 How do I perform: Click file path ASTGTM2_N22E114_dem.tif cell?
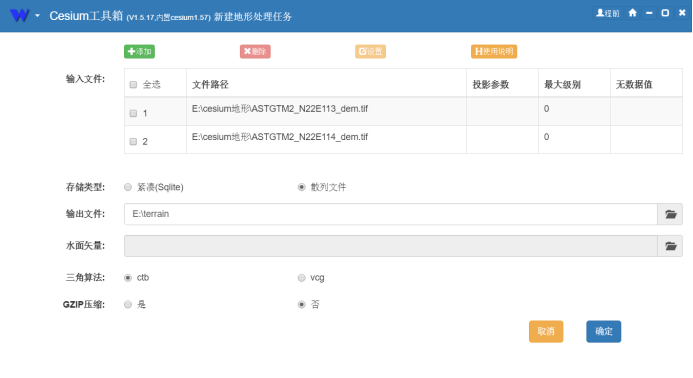326,140
